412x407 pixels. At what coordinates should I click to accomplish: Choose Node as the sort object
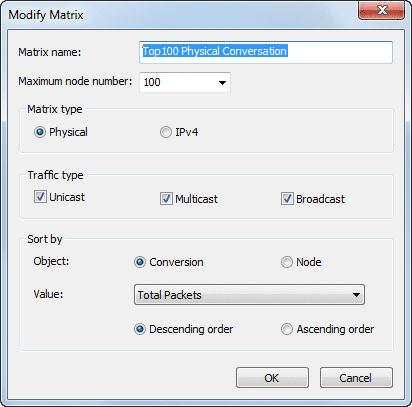pos(287,262)
